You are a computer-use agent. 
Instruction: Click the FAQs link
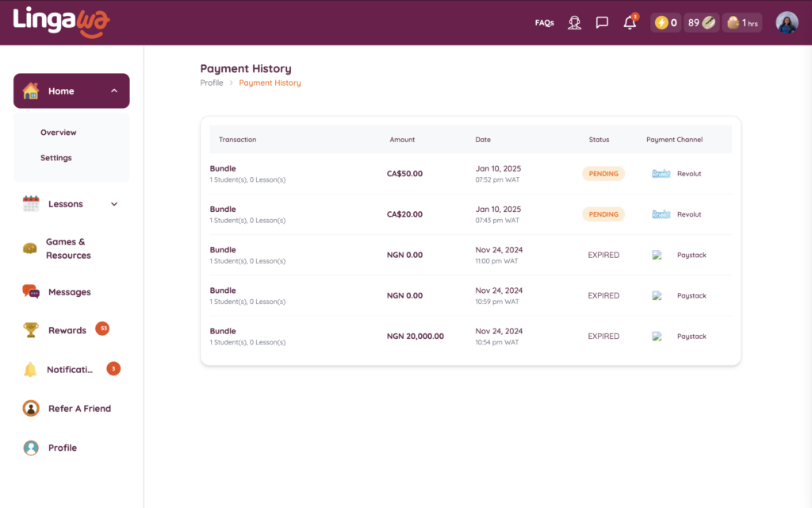coord(544,23)
